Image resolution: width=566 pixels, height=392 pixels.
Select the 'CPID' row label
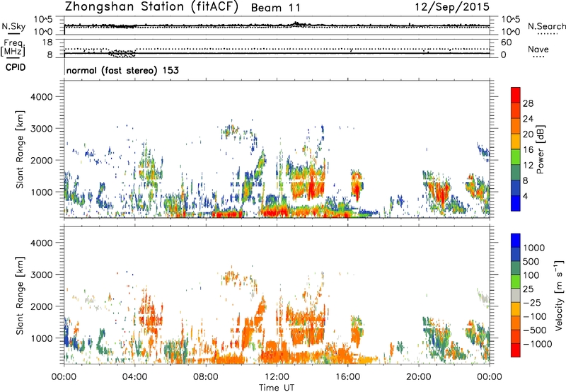(16, 67)
